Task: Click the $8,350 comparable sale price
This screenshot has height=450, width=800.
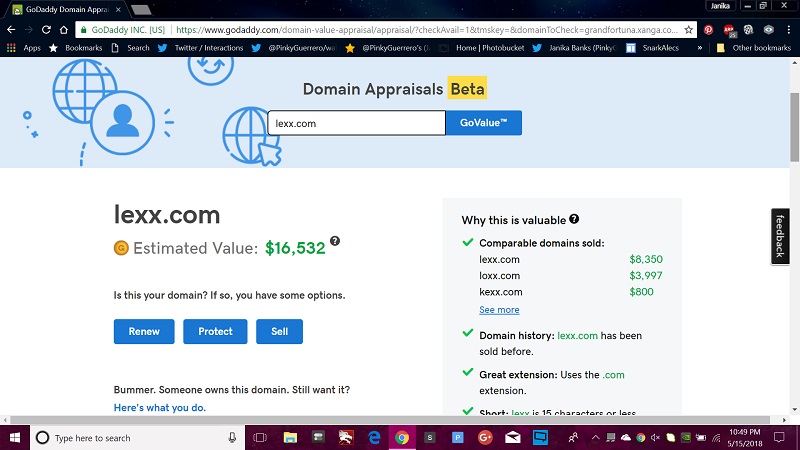Action: click(x=646, y=259)
